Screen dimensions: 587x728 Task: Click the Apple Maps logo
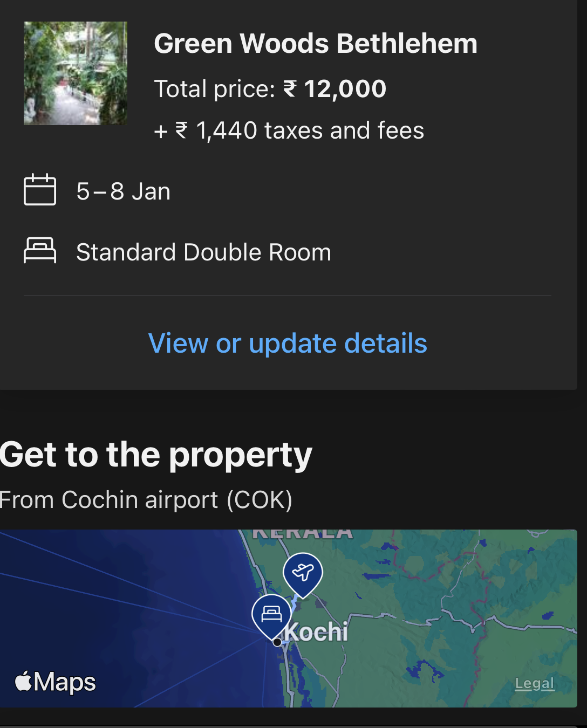(x=55, y=682)
